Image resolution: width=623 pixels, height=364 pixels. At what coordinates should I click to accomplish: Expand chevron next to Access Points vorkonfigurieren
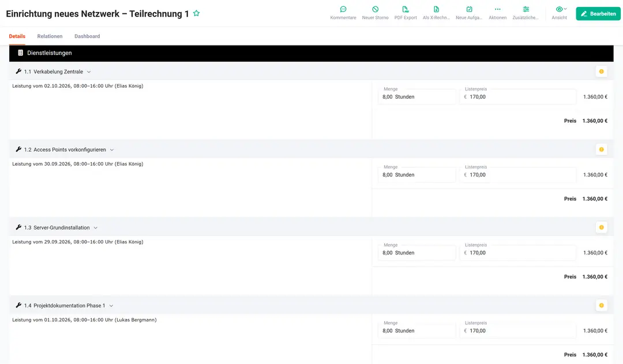pos(112,150)
